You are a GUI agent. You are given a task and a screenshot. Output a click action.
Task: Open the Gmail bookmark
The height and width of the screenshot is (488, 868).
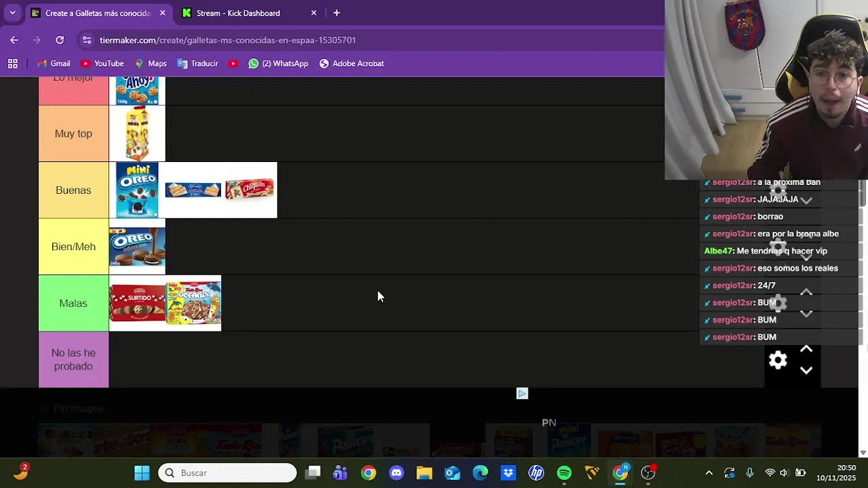(54, 64)
